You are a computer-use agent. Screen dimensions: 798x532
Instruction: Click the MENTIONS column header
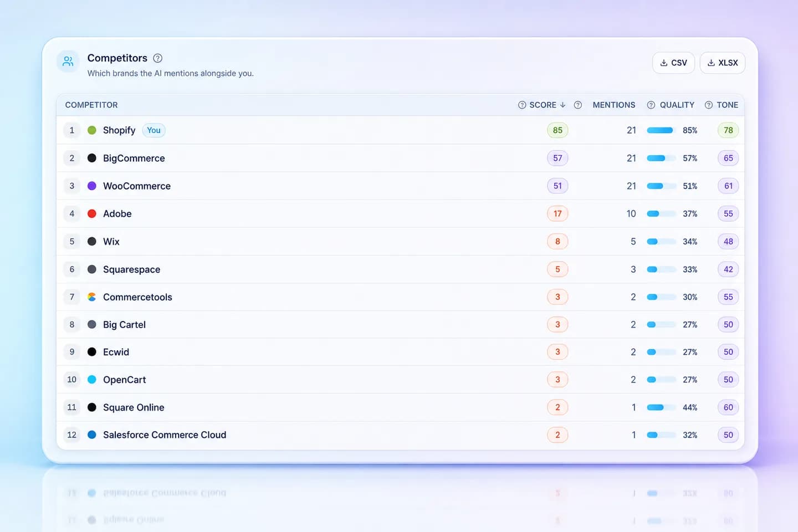(x=614, y=105)
